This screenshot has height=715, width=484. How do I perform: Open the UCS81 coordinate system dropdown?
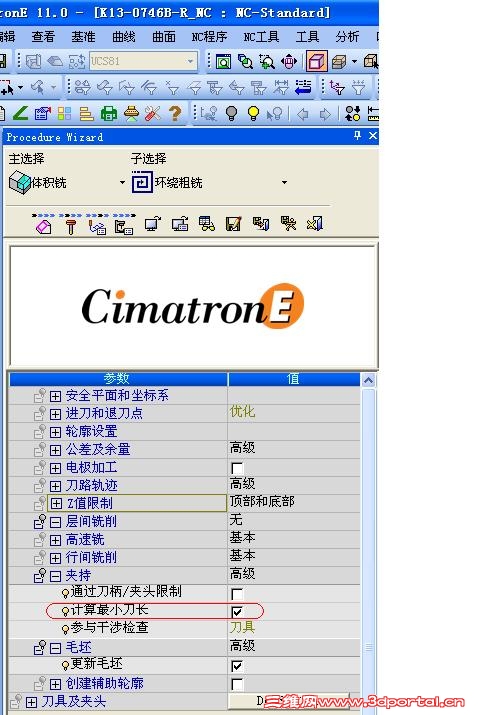click(191, 61)
